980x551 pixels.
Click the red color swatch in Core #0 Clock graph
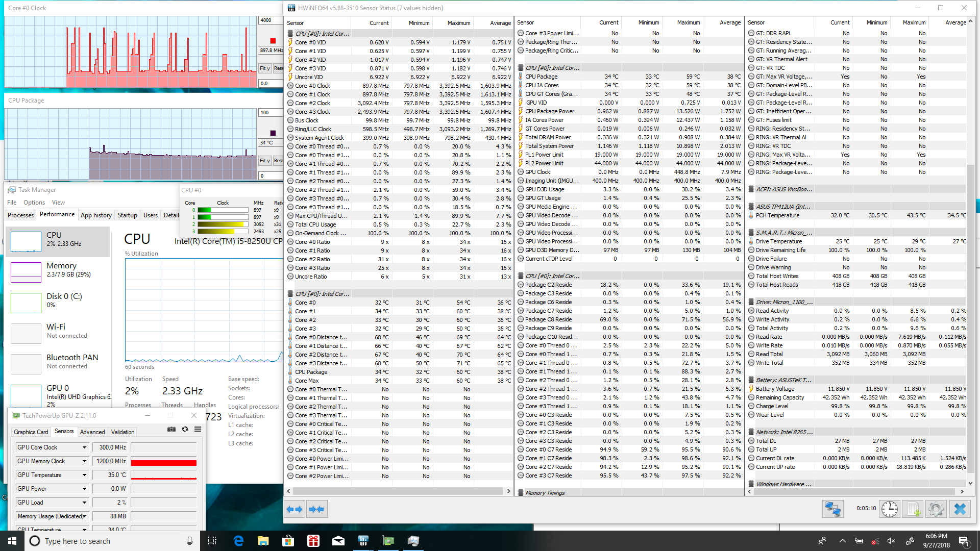tap(273, 41)
